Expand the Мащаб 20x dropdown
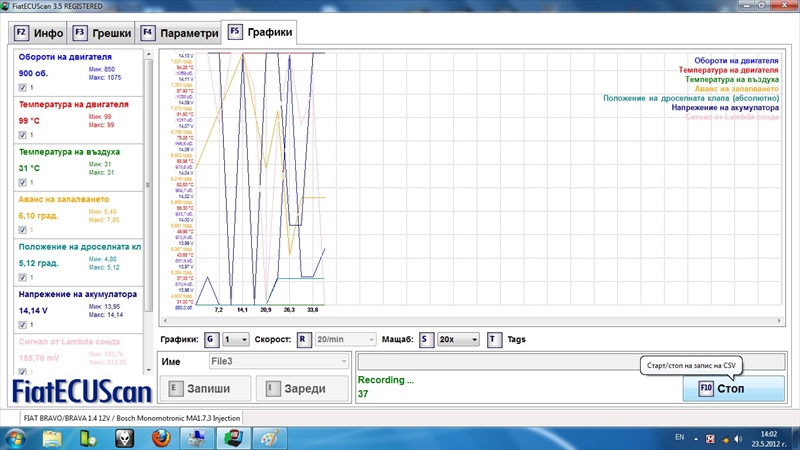Viewport: 800px width, 450px height. 458,339
